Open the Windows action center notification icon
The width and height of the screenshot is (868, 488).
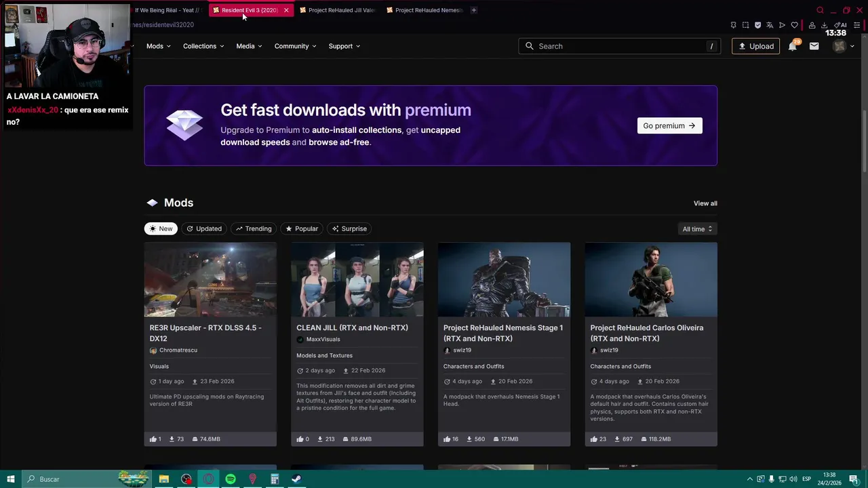853,479
